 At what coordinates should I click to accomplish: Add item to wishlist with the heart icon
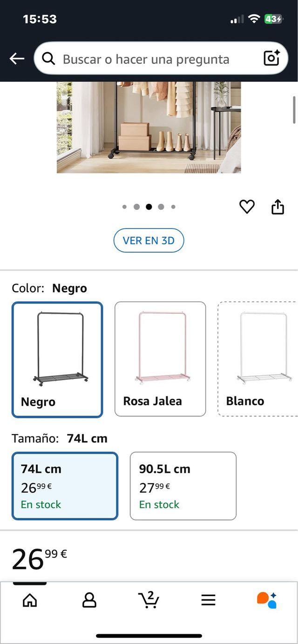247,207
